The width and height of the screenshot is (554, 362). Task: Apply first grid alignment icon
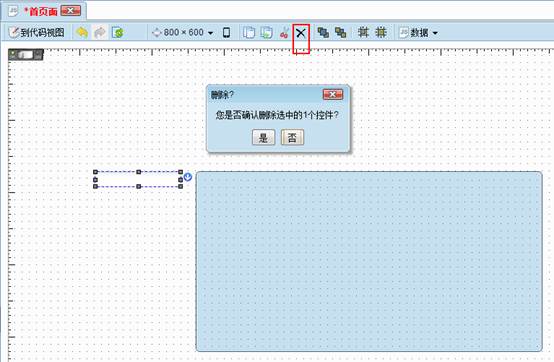point(363,32)
